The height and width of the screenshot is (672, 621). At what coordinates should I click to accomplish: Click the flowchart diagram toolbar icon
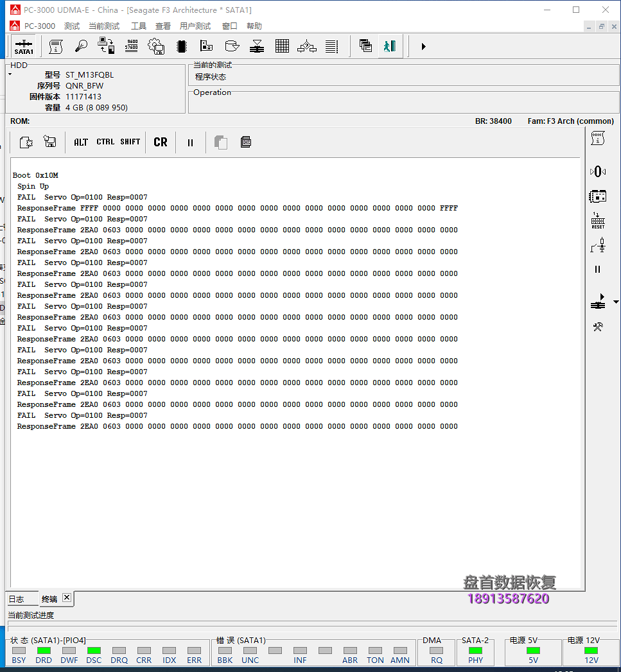click(307, 46)
